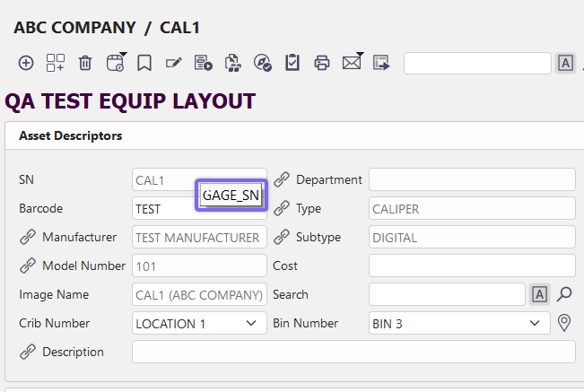
Task: Click the clipboard checkmark icon
Action: coord(292,63)
